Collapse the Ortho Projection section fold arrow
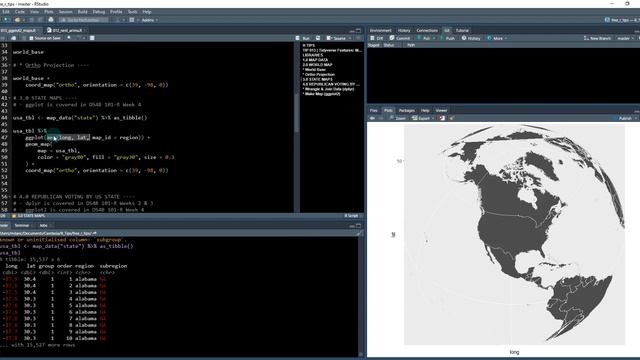Image resolution: width=640 pixels, height=360 pixels. (x=10, y=65)
